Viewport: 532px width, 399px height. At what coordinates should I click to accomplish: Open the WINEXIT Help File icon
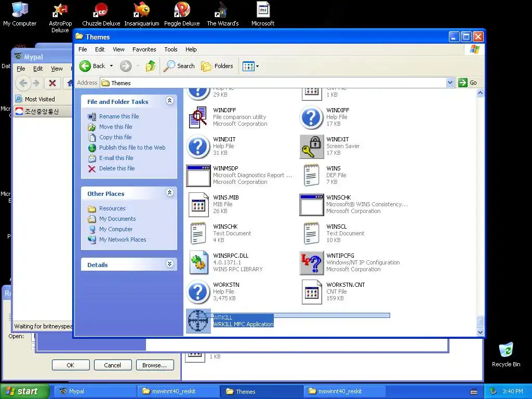tap(198, 147)
